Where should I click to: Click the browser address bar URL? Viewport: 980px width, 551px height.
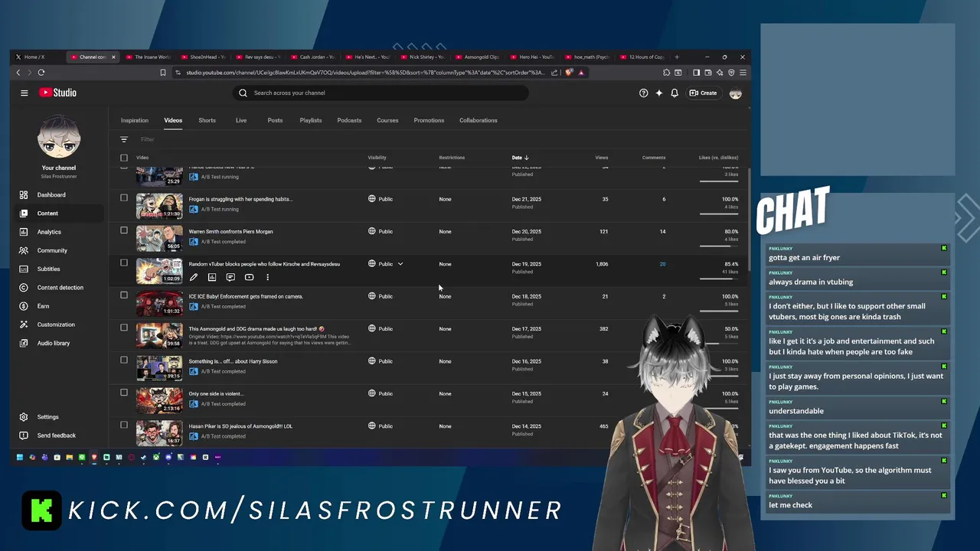(x=365, y=73)
